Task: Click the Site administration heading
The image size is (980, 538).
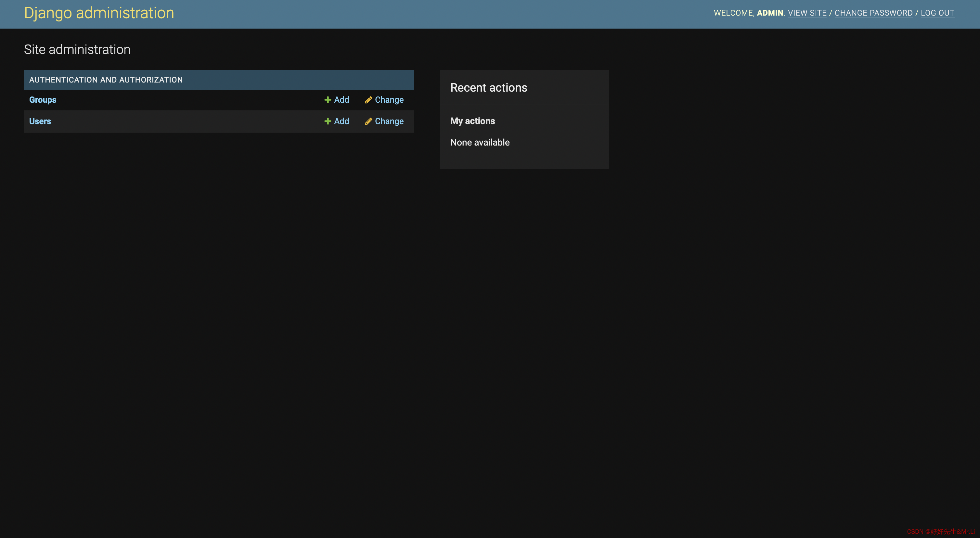Action: 77,49
